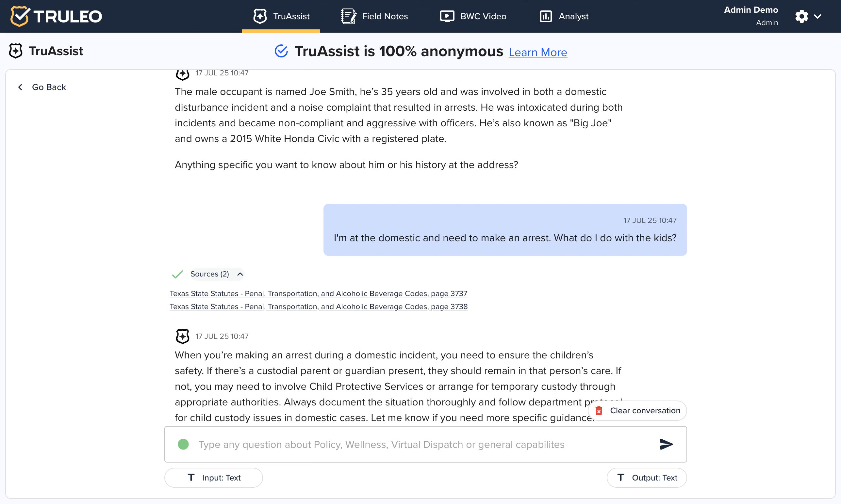Open the Analyst tab
The height and width of the screenshot is (504, 841).
click(x=564, y=16)
